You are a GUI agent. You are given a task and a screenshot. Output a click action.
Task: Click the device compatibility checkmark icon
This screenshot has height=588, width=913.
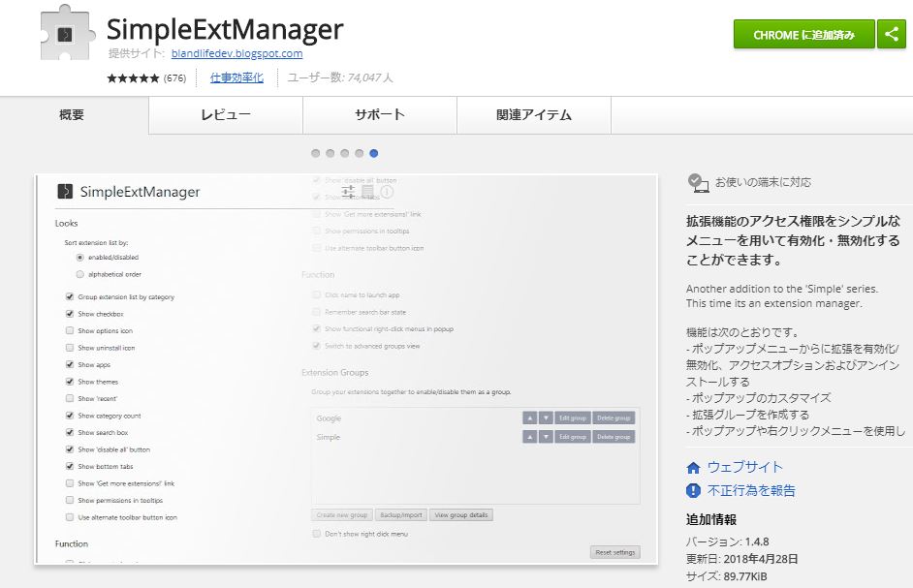698,183
